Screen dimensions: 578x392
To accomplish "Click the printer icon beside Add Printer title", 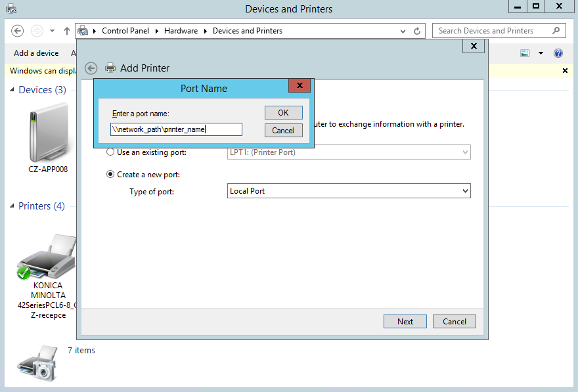I will click(110, 68).
